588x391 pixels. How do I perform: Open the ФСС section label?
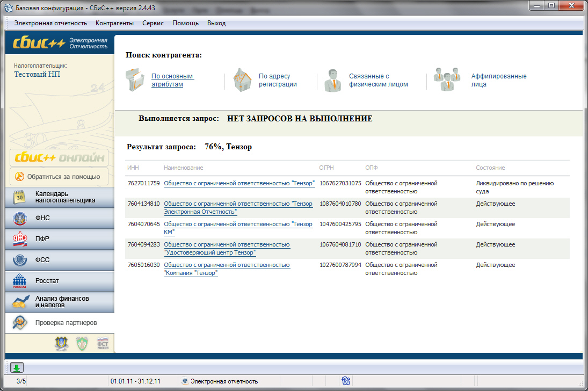click(x=42, y=259)
